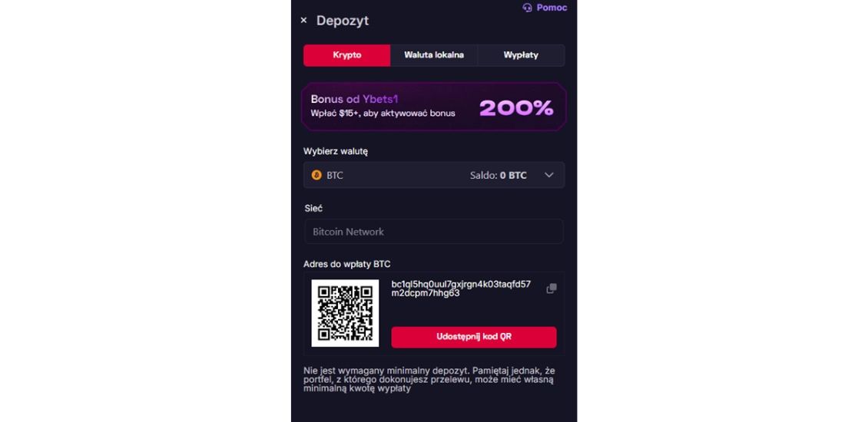Click the 200% bonus text
This screenshot has width=868, height=422.
(516, 108)
